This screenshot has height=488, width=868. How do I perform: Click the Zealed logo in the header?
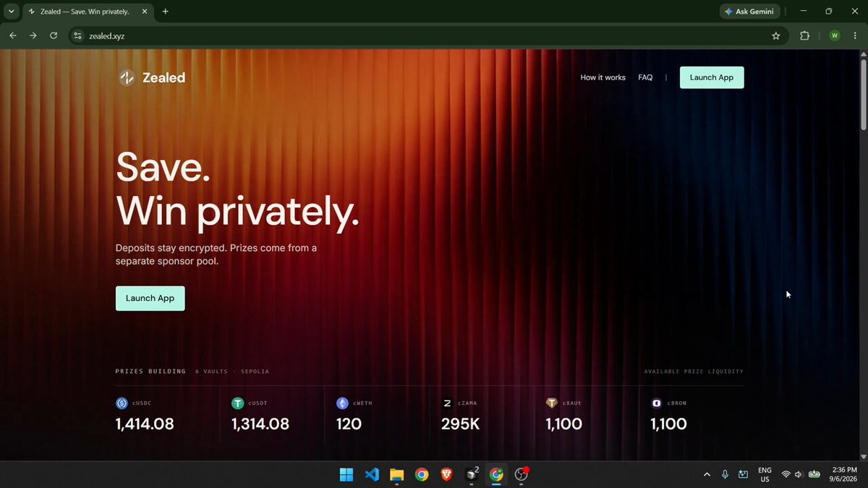(152, 77)
